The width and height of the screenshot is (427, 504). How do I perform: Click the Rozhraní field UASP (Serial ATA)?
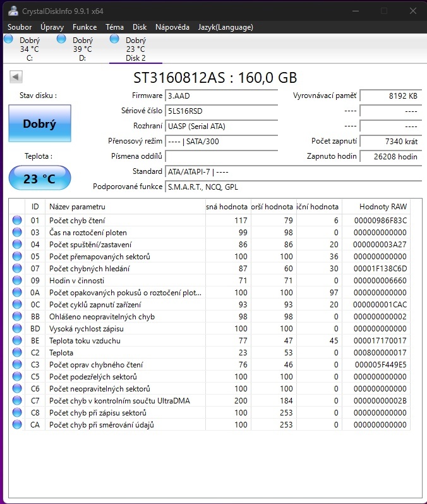(221, 126)
